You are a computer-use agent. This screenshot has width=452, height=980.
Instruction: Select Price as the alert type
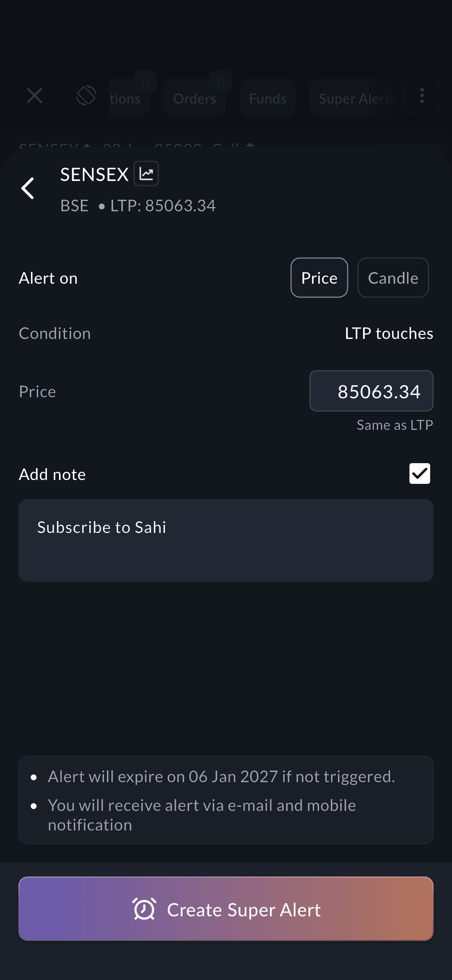[x=319, y=278]
